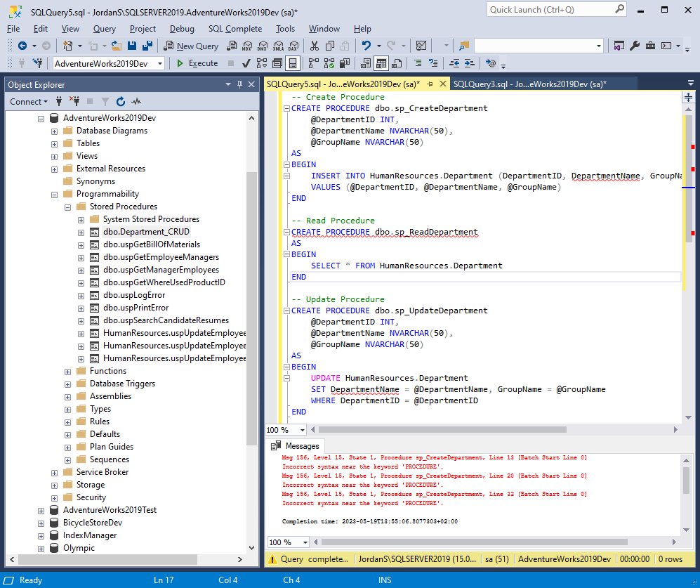Open the editor zoom 100 % dropdown
The image size is (700, 588).
point(302,430)
